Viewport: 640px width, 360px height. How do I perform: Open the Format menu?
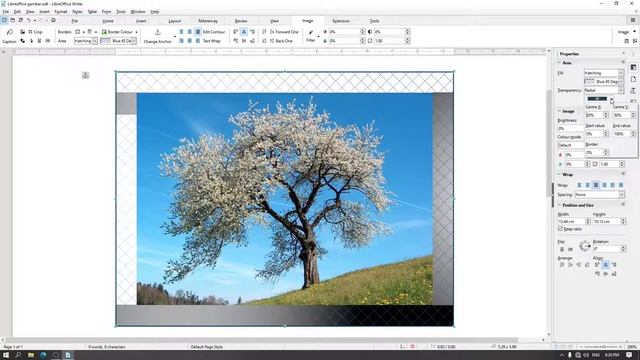(60, 12)
